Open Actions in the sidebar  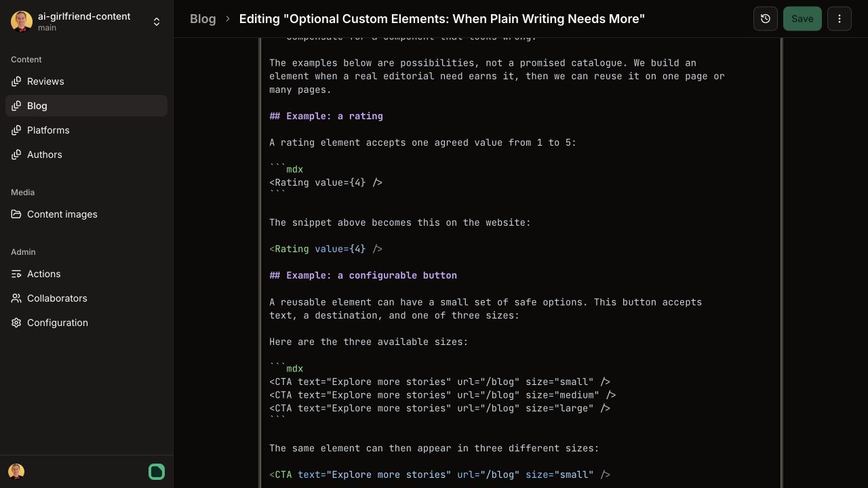(x=86, y=274)
